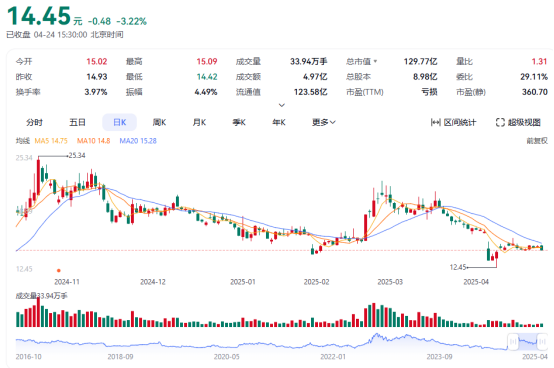The height and width of the screenshot is (368, 554).
Task: Click the MA20 15.28 moving average label
Action: click(x=138, y=141)
